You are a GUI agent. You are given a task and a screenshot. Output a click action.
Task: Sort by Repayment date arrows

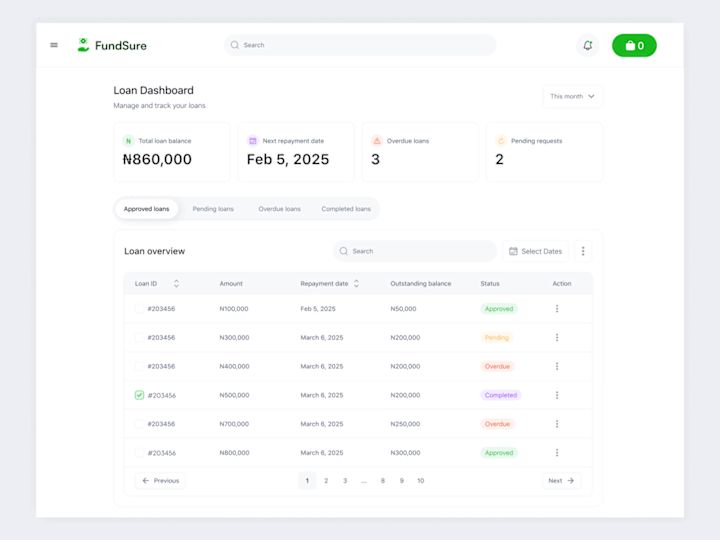tap(356, 284)
